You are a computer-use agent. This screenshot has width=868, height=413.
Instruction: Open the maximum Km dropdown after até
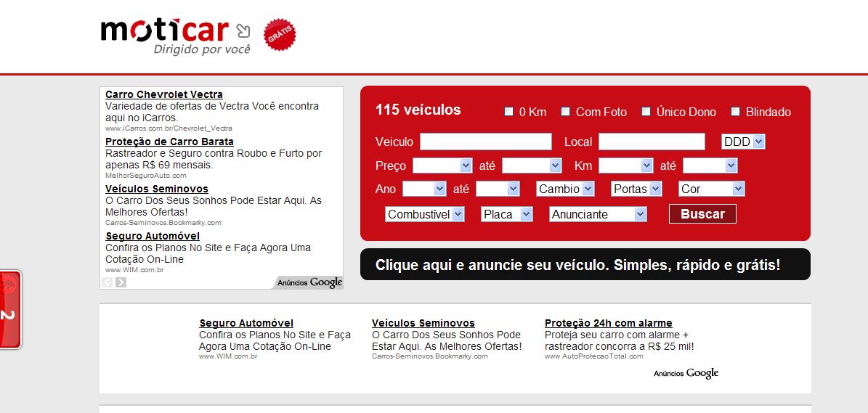click(710, 165)
